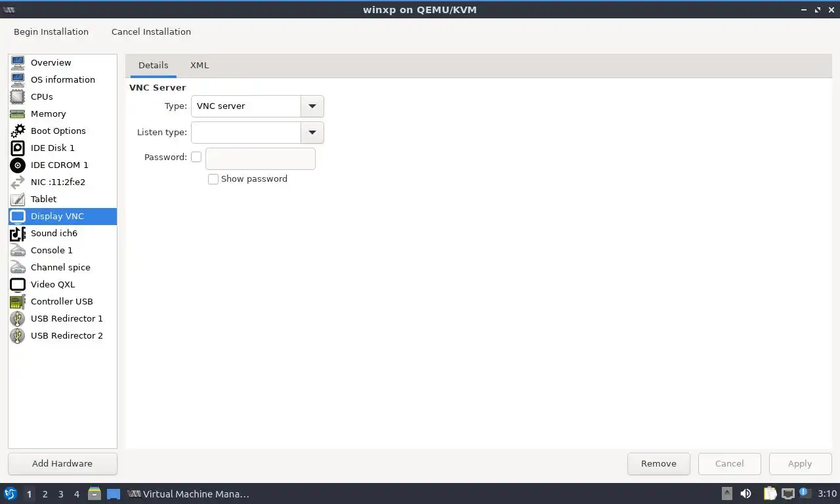Viewport: 840px width, 504px height.
Task: Open Boot Options via its gear icon
Action: tap(18, 131)
